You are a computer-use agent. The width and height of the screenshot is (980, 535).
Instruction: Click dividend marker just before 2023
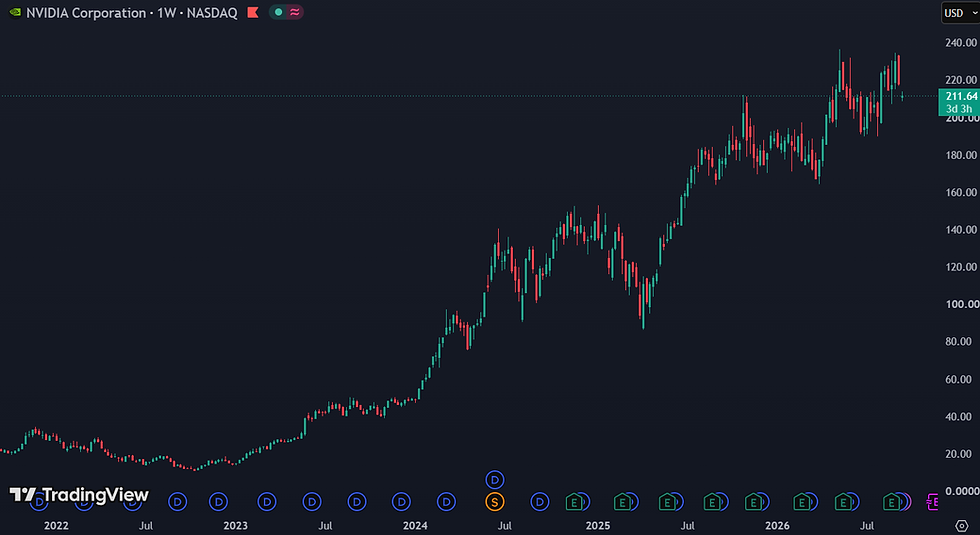[218, 502]
